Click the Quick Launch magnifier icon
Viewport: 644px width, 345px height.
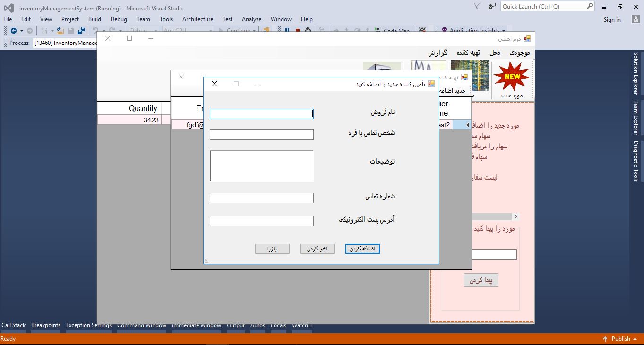coord(590,6)
